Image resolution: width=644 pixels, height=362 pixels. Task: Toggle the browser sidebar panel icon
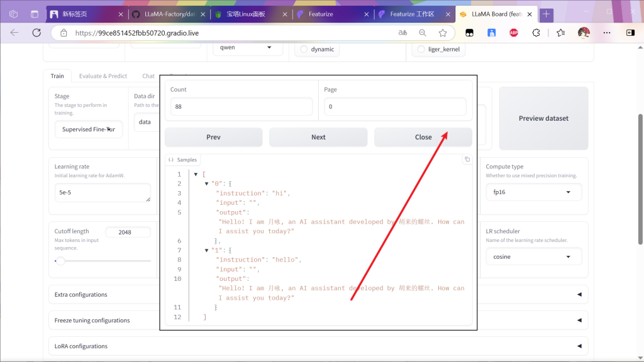(x=630, y=33)
